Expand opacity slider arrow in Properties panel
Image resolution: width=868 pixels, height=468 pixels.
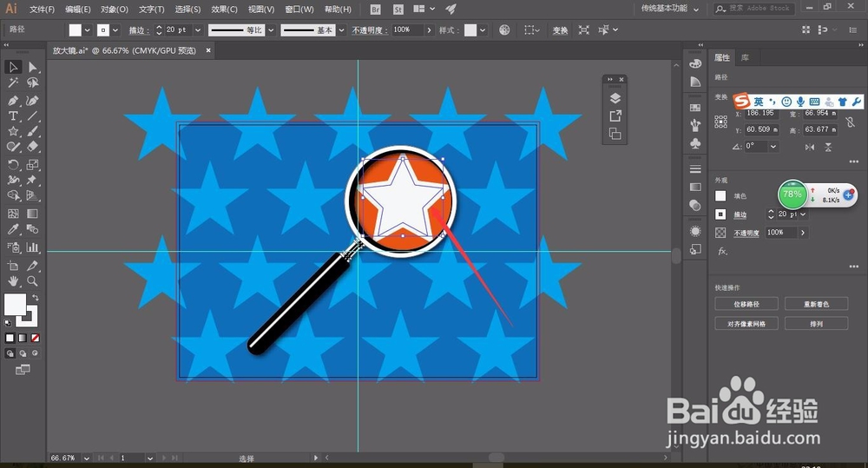click(803, 233)
